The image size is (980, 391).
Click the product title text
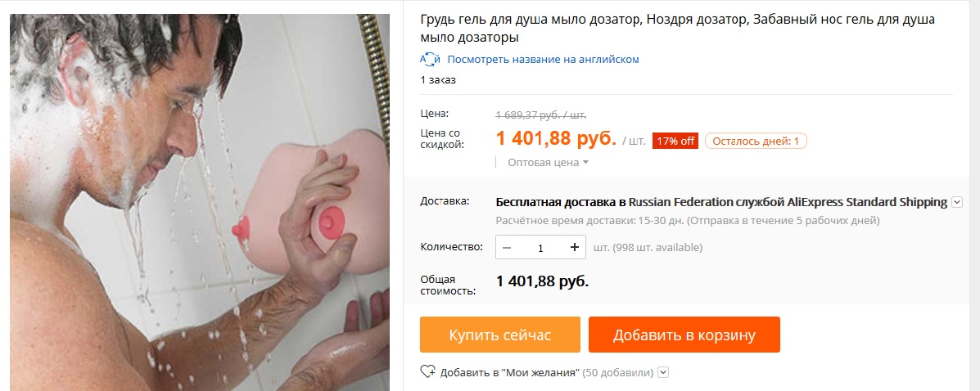tap(678, 29)
